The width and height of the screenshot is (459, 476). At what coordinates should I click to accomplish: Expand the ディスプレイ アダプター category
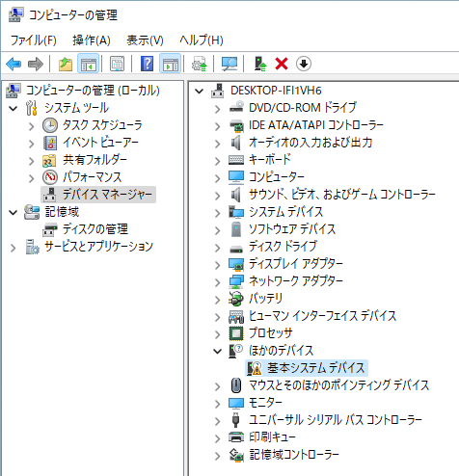coord(218,265)
